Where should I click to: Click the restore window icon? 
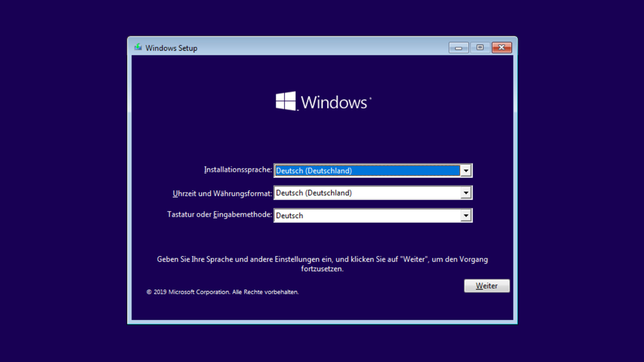[x=480, y=47]
